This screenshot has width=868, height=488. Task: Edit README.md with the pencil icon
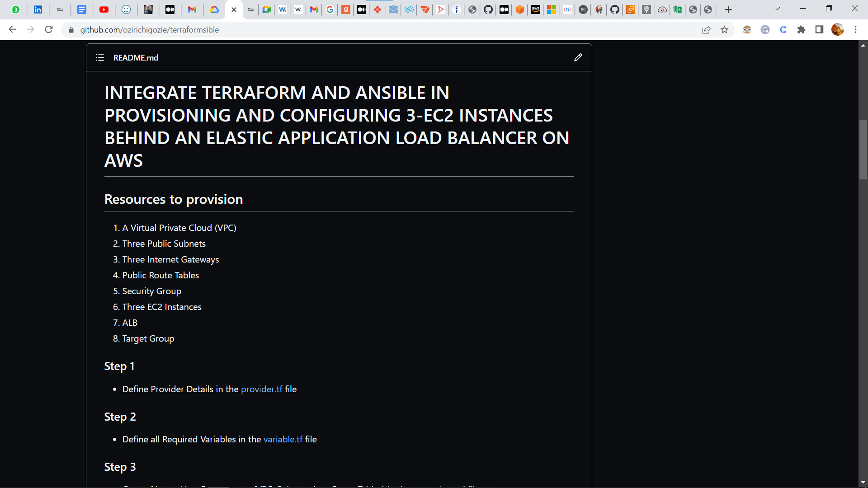(x=578, y=57)
